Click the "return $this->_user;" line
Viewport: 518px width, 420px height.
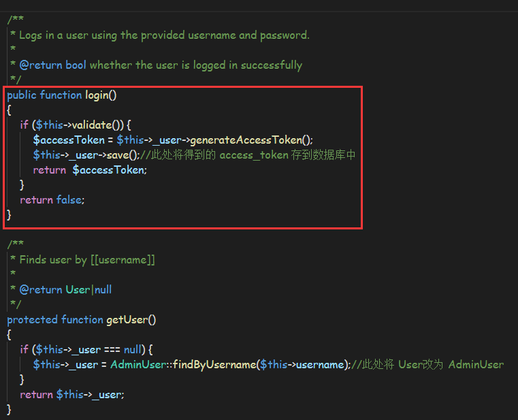[x=72, y=395]
